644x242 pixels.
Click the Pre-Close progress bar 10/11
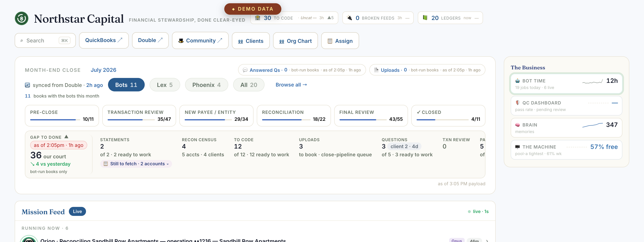click(55, 120)
